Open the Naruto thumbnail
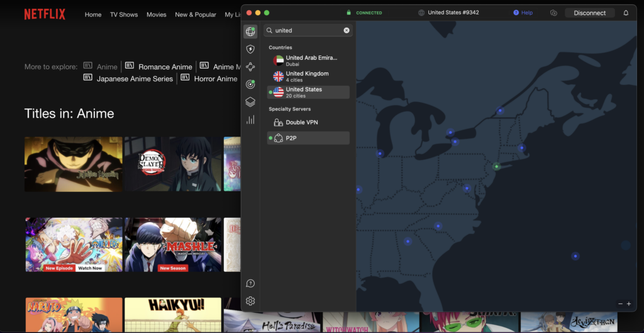 pos(74,315)
